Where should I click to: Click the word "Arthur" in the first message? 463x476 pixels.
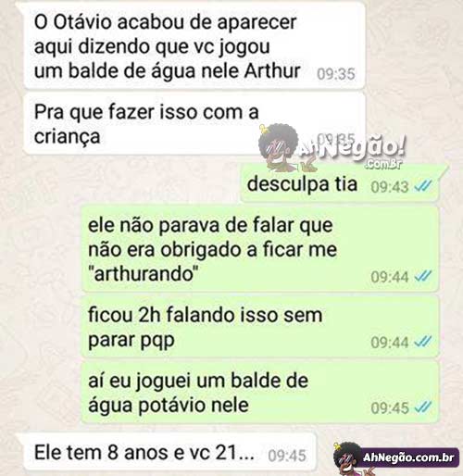[x=272, y=70]
